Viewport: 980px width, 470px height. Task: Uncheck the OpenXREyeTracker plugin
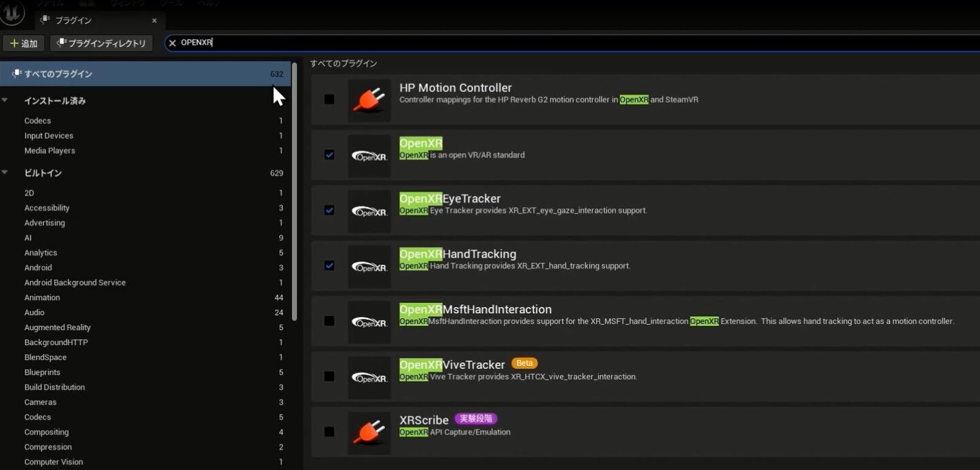point(329,210)
